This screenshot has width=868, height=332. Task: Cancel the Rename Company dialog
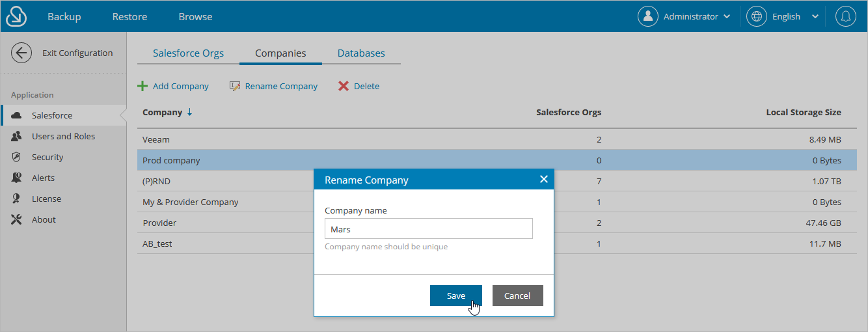point(517,296)
